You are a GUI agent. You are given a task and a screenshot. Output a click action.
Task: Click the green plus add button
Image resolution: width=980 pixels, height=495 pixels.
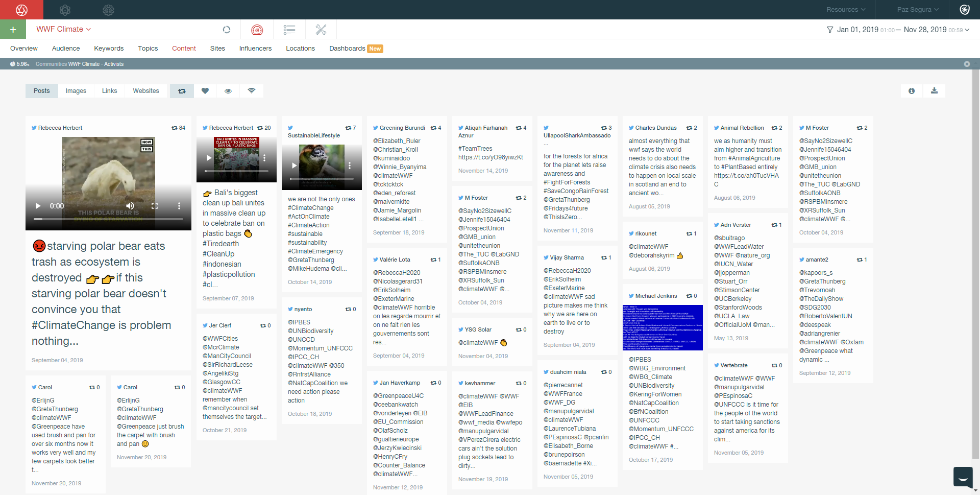click(x=13, y=30)
